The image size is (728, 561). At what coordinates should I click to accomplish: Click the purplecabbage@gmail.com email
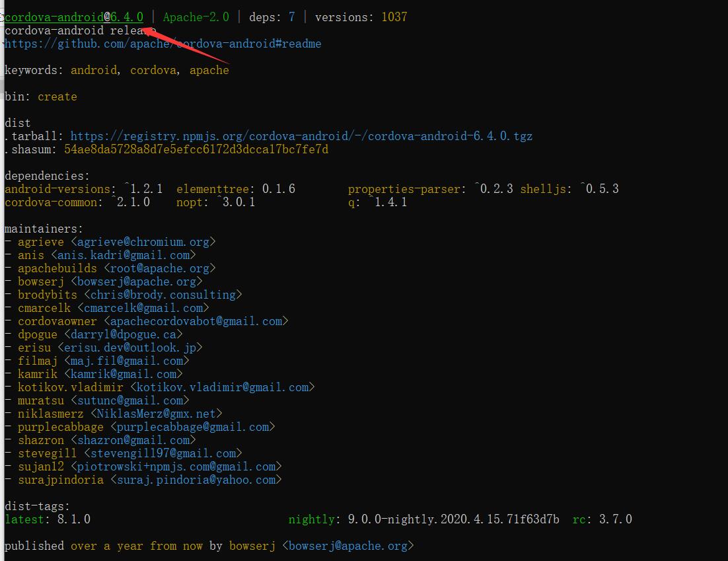coord(193,428)
